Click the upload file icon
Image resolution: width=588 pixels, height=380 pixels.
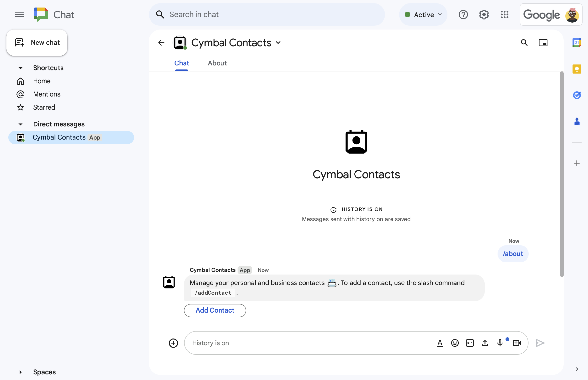pyautogui.click(x=485, y=343)
